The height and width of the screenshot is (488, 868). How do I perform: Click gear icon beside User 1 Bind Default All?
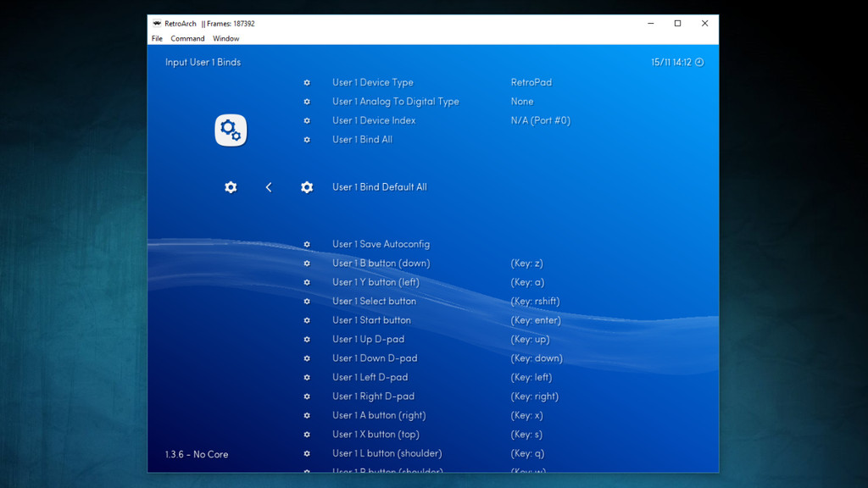tap(307, 187)
